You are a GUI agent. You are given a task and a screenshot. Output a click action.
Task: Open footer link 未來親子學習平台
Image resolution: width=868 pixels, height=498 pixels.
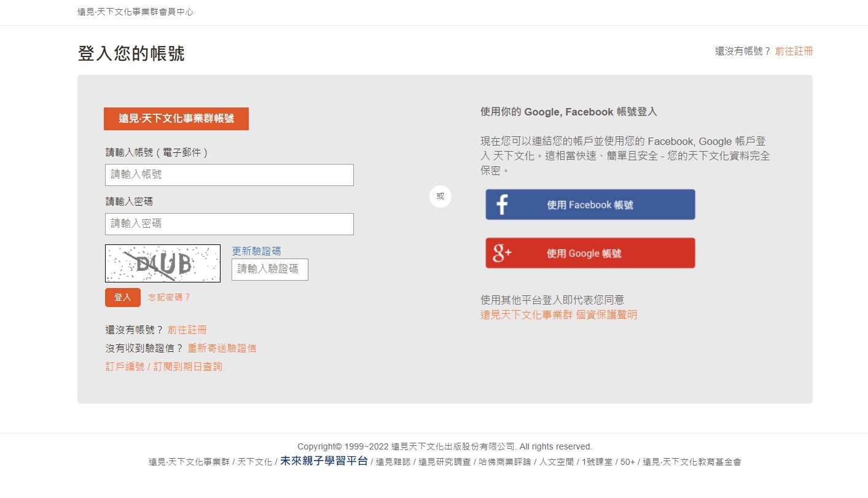coord(324,461)
